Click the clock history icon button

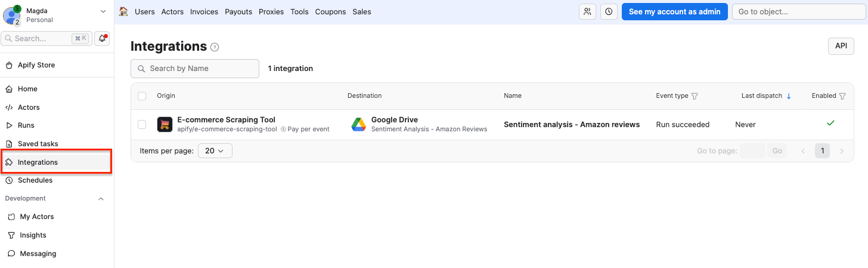pyautogui.click(x=609, y=11)
